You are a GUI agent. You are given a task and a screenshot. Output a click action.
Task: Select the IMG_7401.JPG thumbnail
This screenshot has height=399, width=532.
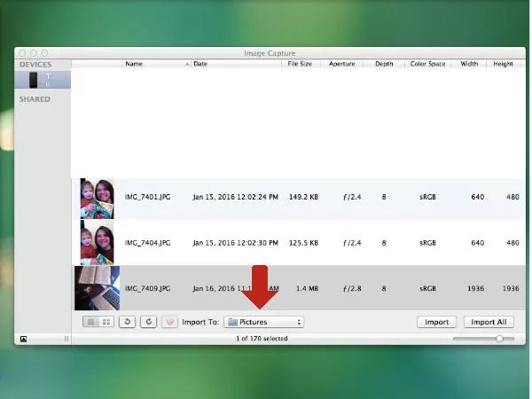(x=97, y=199)
